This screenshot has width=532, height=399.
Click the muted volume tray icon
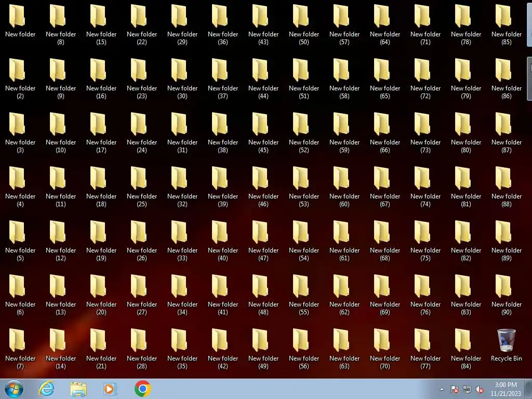pyautogui.click(x=480, y=390)
